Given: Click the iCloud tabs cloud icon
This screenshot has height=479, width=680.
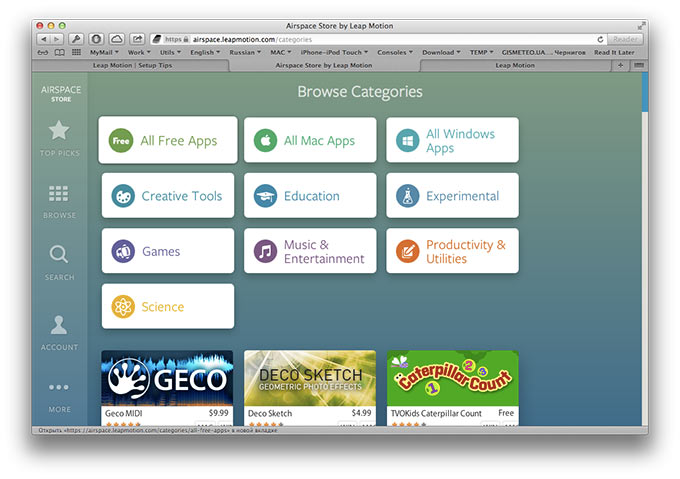Looking at the screenshot, I should [x=117, y=39].
